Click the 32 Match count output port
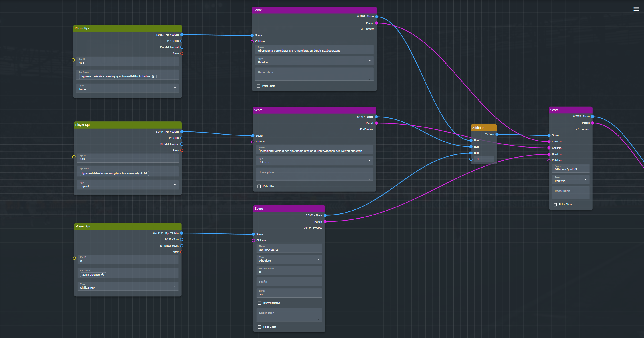644x338 pixels. [181, 246]
